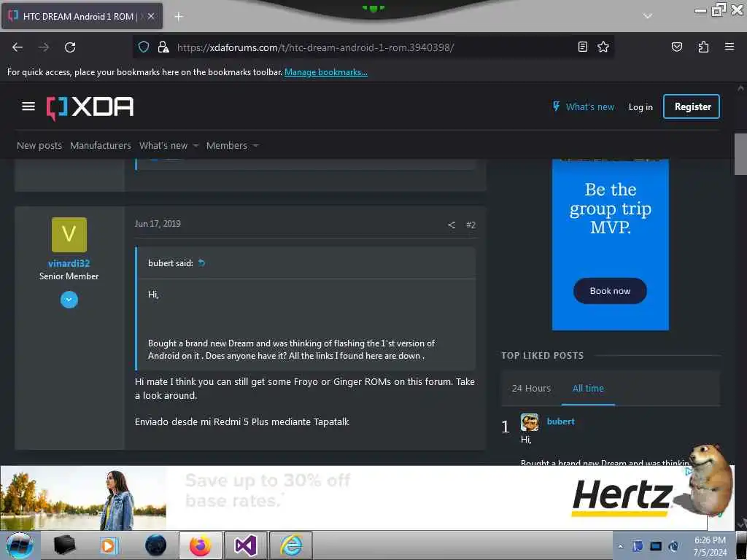Click the Firefox taskbar icon
Viewport: 747px width, 560px height.
click(x=201, y=545)
